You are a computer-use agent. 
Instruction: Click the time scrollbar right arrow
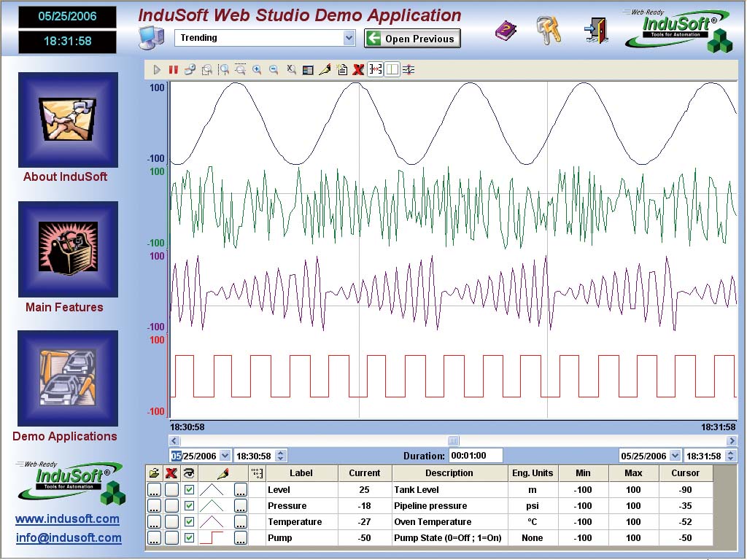pos(732,441)
